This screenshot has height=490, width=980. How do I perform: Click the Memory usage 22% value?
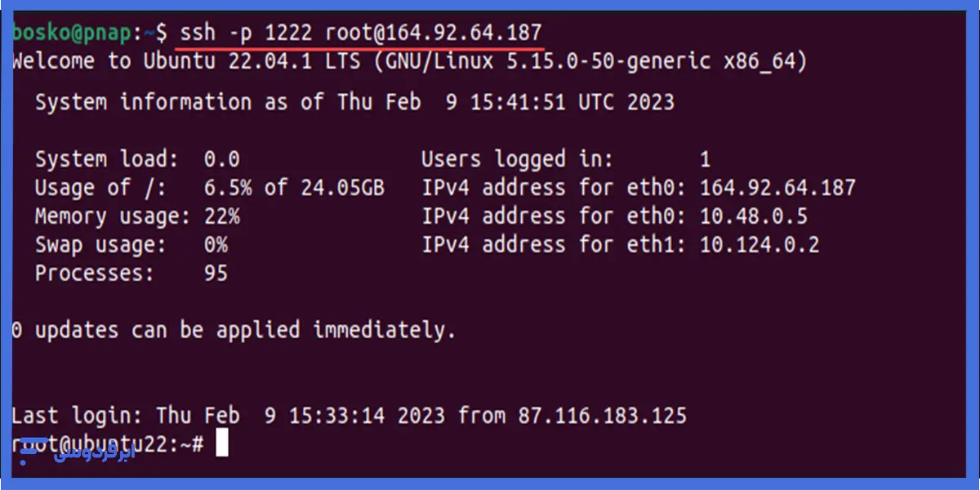(221, 216)
